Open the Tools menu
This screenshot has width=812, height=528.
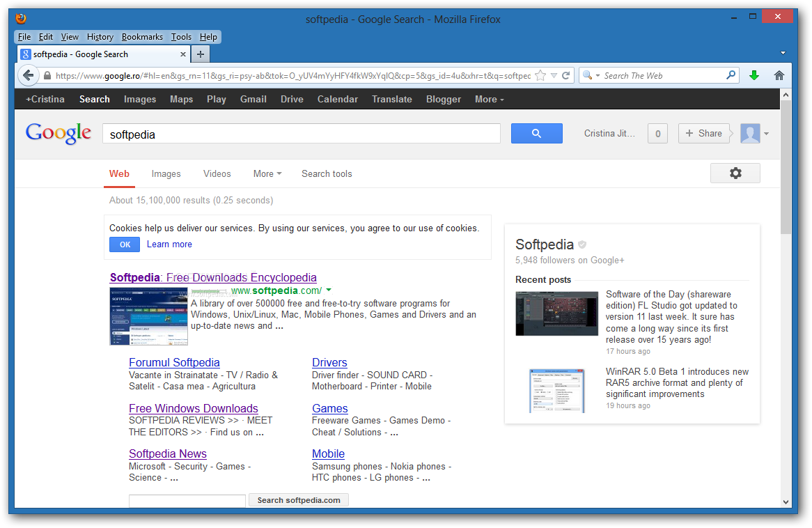(181, 37)
